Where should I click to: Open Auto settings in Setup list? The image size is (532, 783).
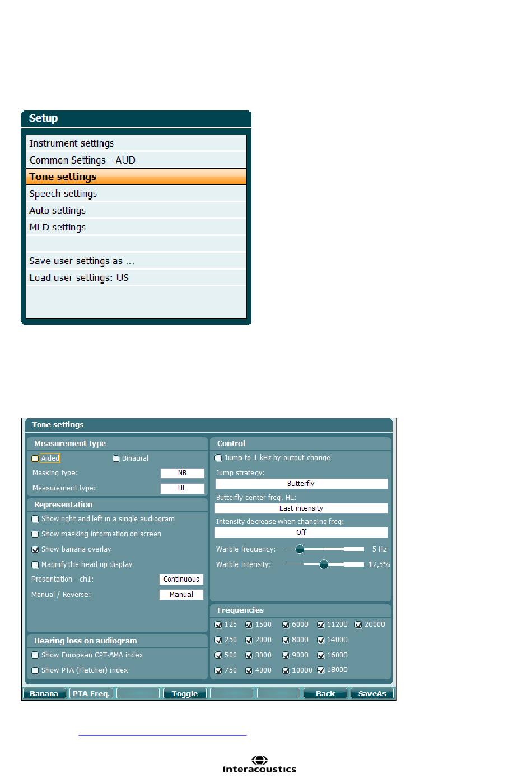point(136,211)
